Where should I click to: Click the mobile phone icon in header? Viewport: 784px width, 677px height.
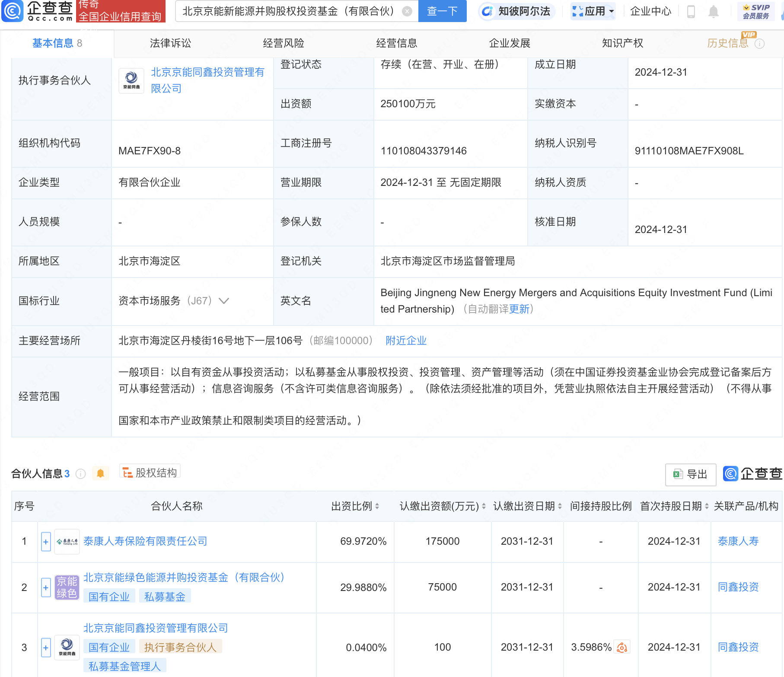[x=691, y=11]
